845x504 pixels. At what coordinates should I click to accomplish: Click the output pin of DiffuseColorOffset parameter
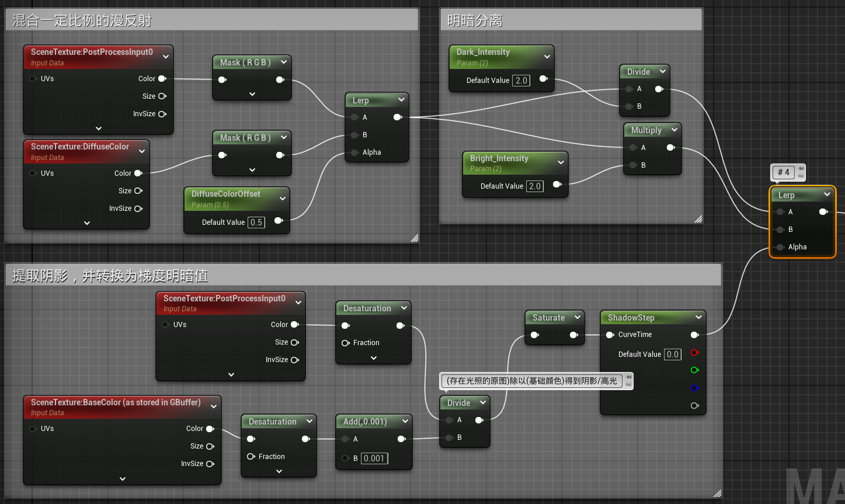[x=279, y=221]
